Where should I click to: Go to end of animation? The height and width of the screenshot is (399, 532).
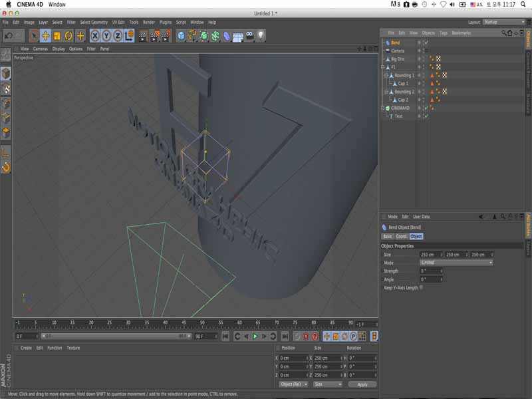285,336
